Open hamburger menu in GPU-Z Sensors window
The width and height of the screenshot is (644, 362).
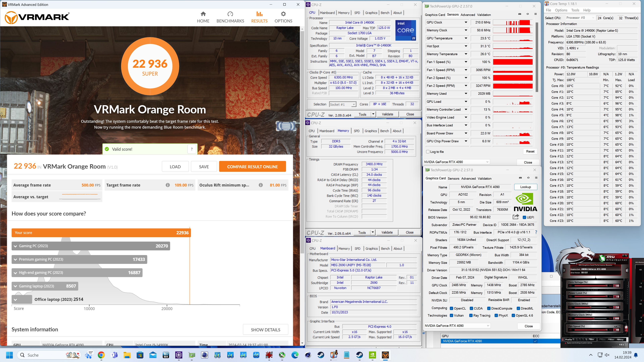coord(535,14)
